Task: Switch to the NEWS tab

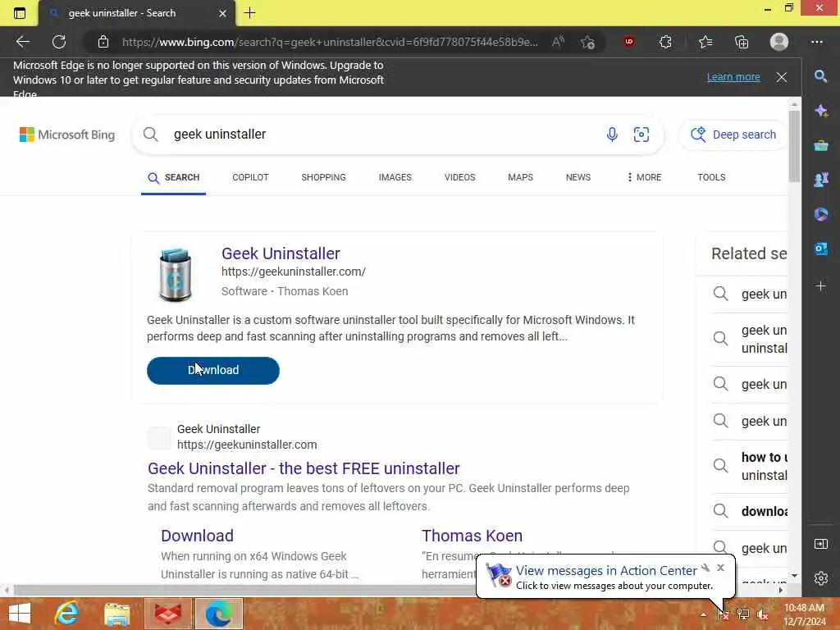Action: pos(578,177)
